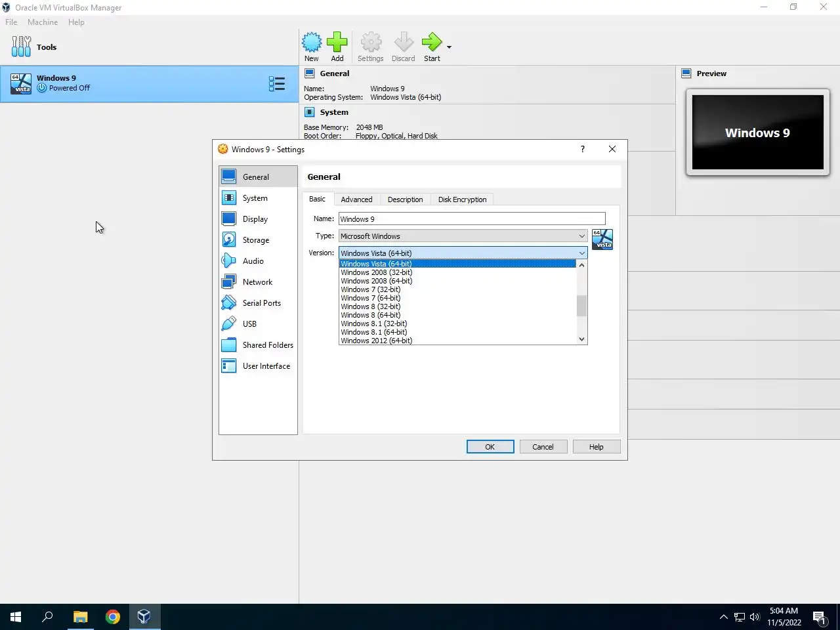This screenshot has height=630, width=840.
Task: Switch to the Description tab
Action: point(405,199)
